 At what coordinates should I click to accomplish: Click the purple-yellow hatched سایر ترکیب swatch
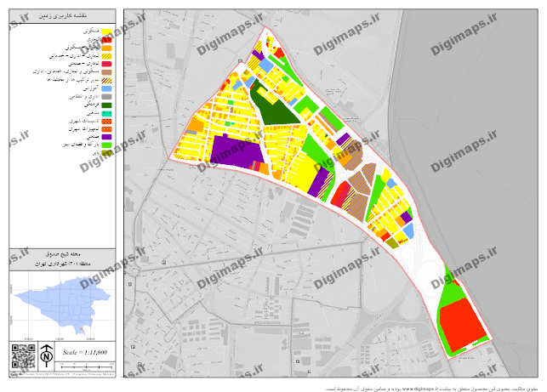106,80
